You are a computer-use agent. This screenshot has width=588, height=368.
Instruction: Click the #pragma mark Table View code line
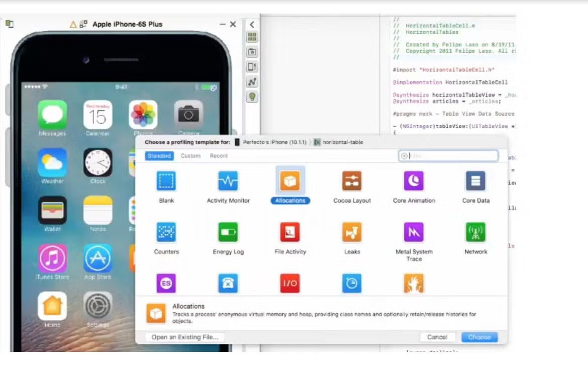pos(453,114)
